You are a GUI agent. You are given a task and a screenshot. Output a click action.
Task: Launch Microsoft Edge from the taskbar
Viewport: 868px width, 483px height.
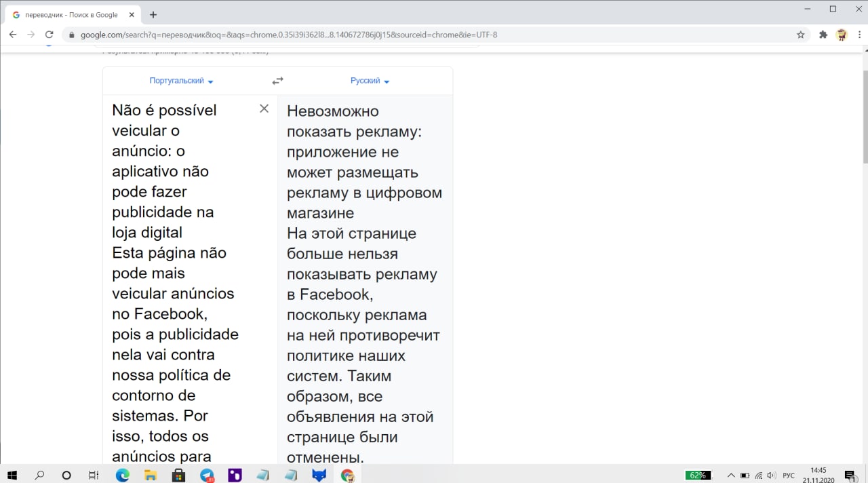point(123,476)
